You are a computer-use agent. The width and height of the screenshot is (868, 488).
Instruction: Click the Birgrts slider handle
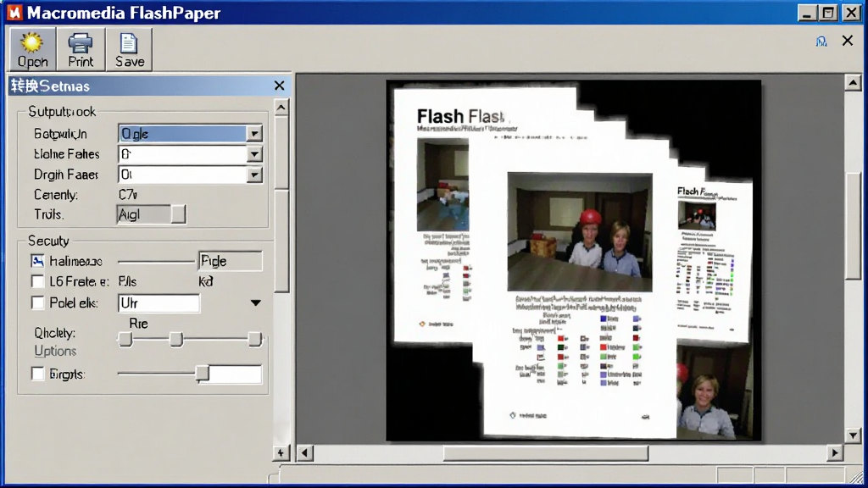click(x=203, y=374)
